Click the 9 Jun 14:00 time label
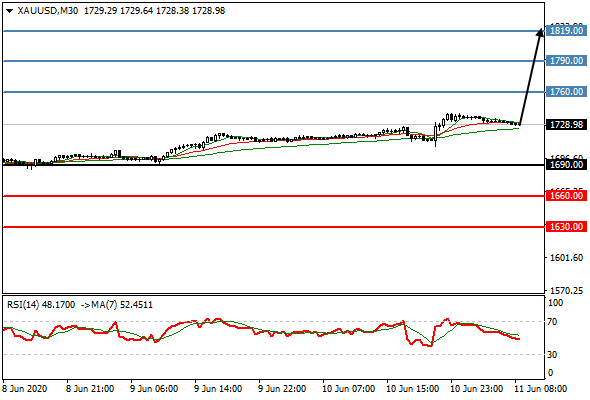Image resolution: width=590 pixels, height=400 pixels. 218,388
